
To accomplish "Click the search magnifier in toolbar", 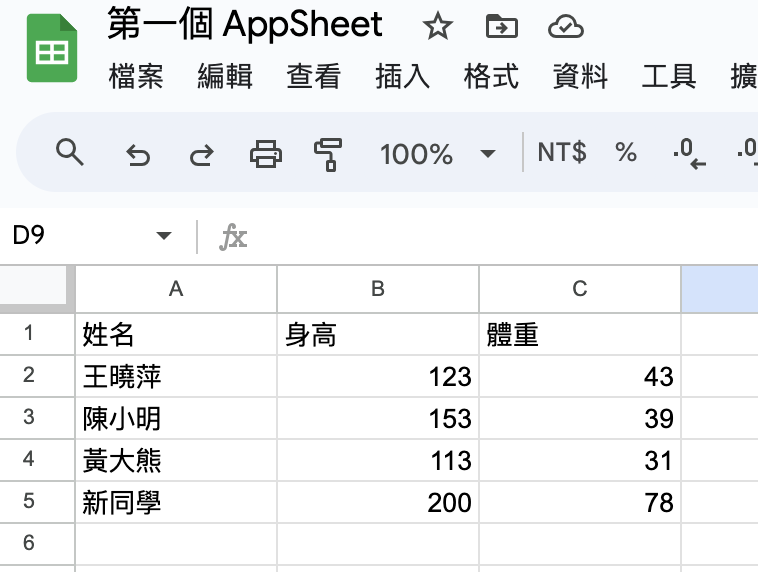I will click(70, 153).
